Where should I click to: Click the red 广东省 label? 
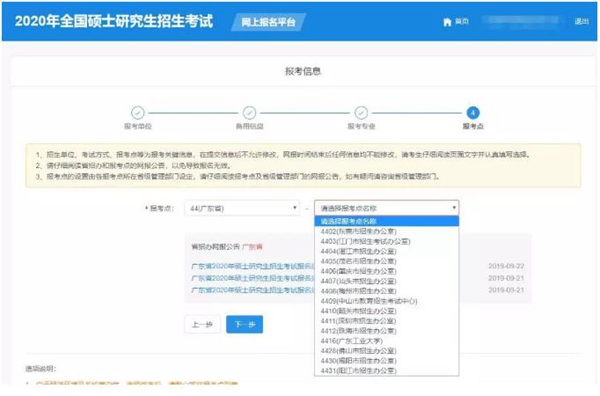tap(252, 247)
